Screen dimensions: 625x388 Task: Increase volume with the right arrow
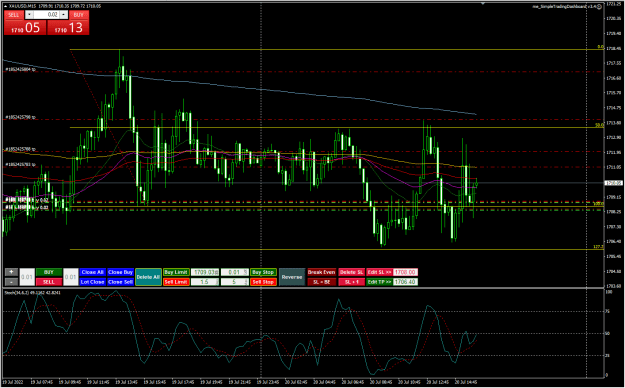64,15
